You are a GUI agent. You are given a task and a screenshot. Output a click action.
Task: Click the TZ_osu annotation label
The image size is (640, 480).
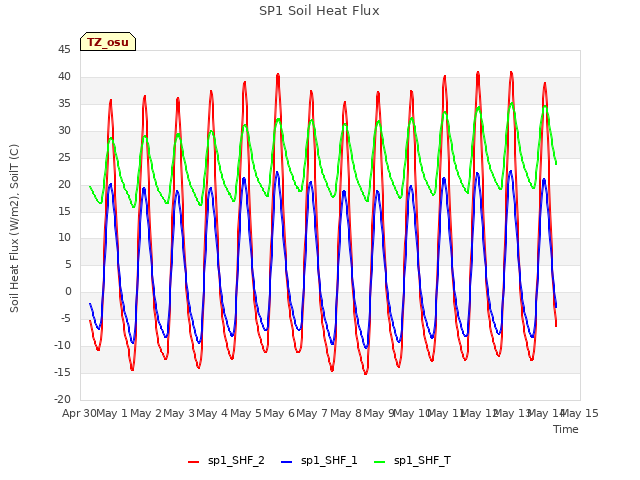click(x=108, y=42)
